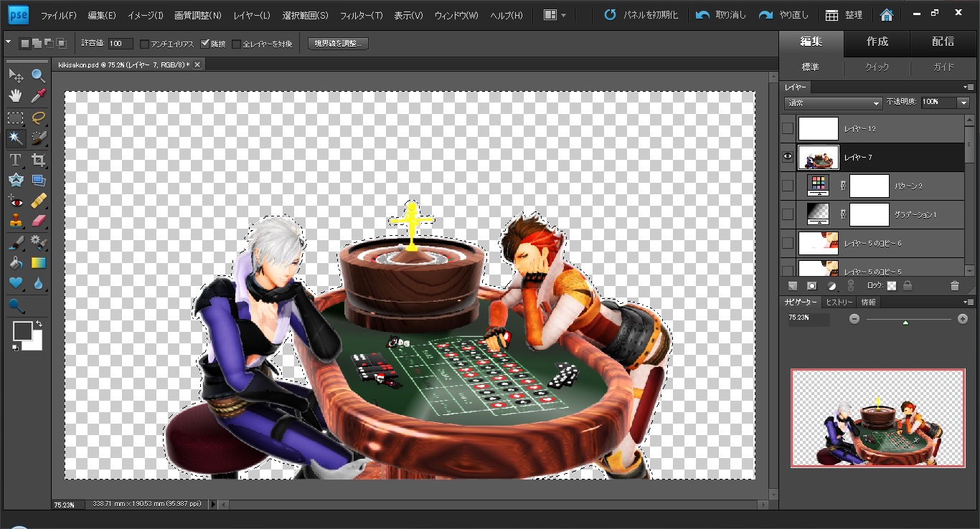Show レイヤー 5 のコピー 6 visibility

coord(788,243)
